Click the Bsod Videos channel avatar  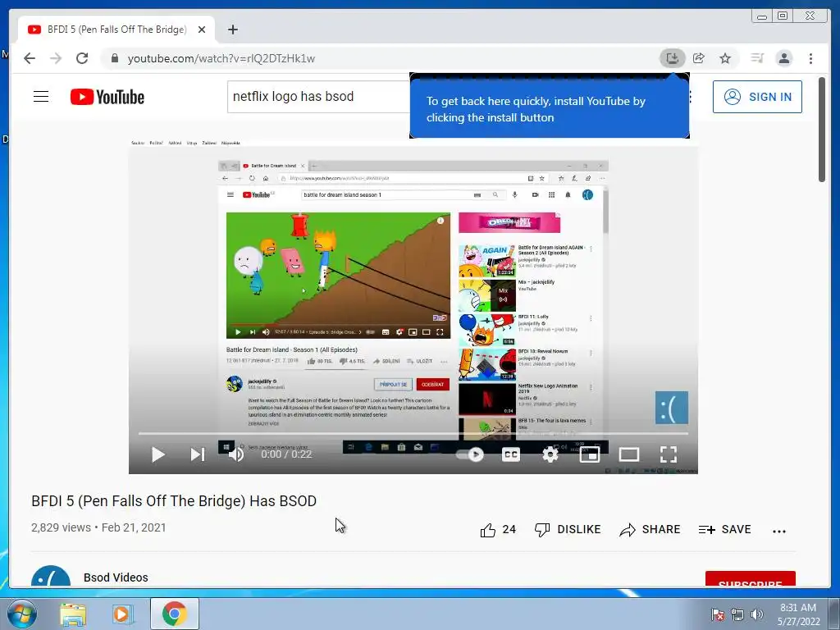click(x=51, y=577)
